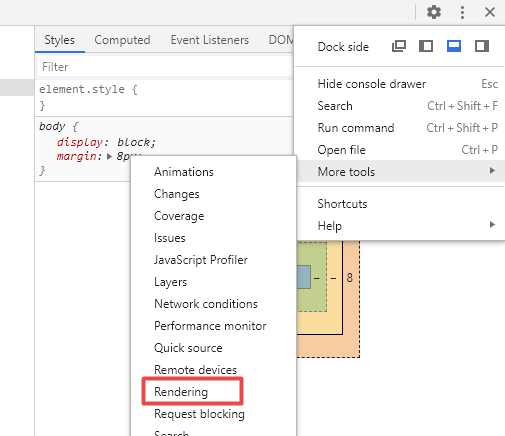
Task: Click the three-dot customize DevTools icon
Action: coord(462,12)
